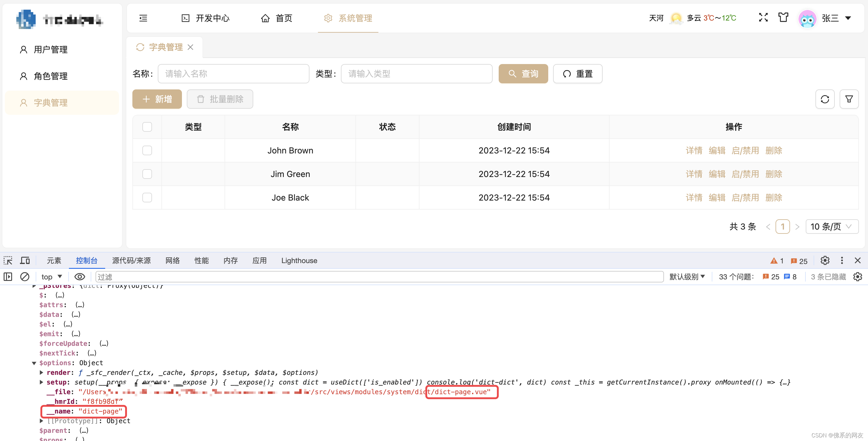
Task: Click the DevTools inspect element icon
Action: (8, 261)
